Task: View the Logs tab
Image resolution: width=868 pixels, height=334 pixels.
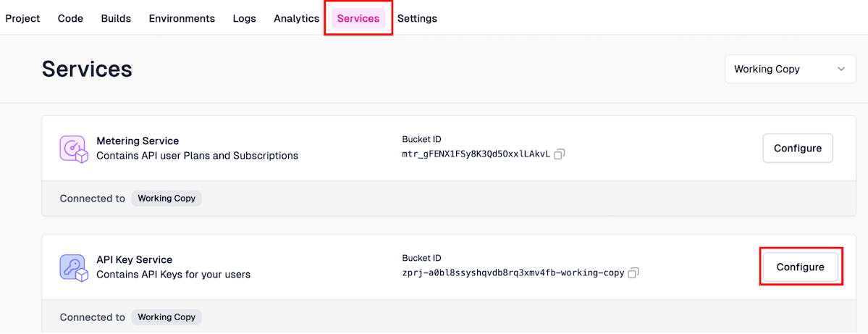Action: [x=244, y=18]
